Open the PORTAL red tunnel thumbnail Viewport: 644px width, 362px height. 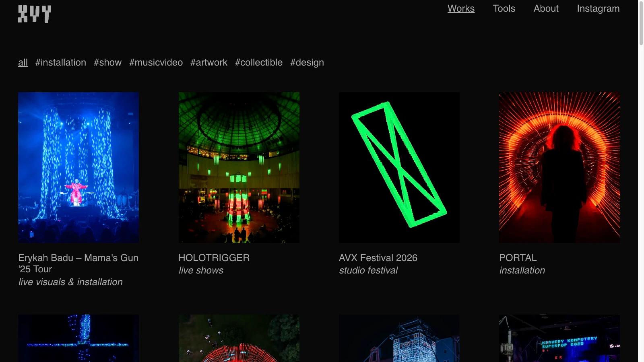click(x=559, y=167)
